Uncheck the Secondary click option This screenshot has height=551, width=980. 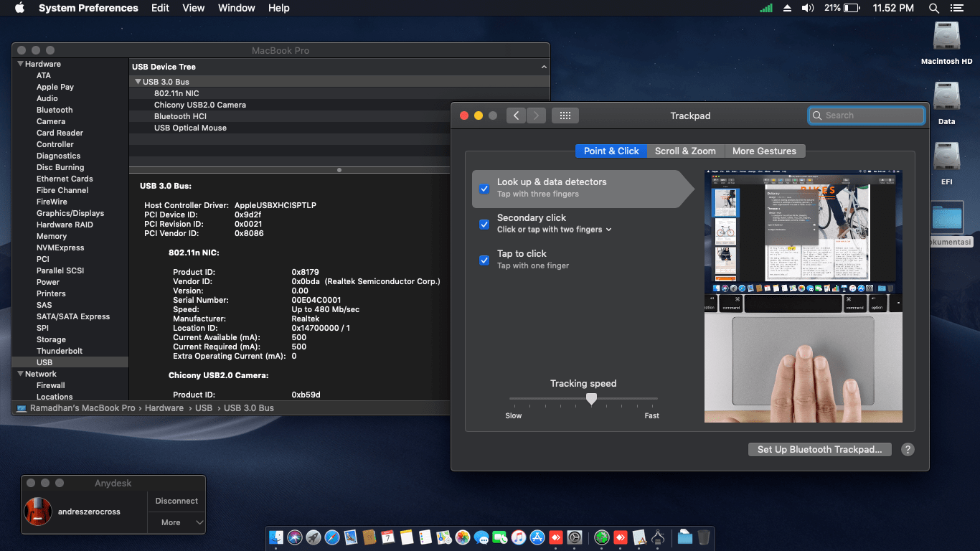[x=484, y=225]
